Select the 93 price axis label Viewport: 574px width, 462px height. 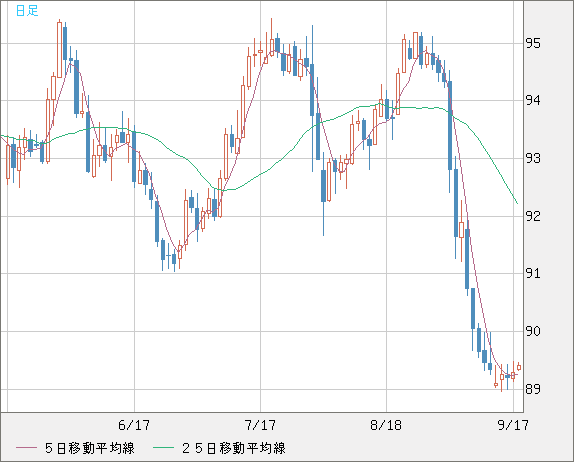point(533,159)
